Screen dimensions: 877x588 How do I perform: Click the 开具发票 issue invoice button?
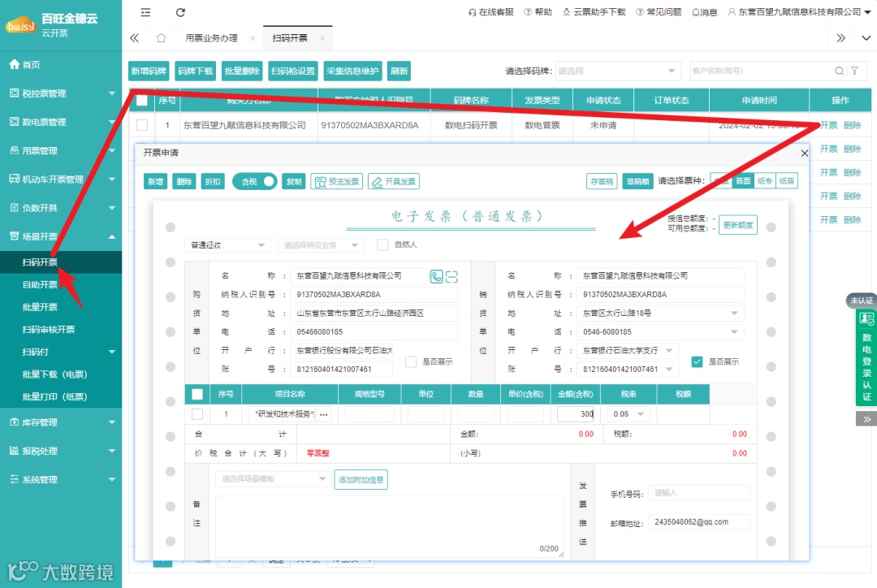coord(394,181)
